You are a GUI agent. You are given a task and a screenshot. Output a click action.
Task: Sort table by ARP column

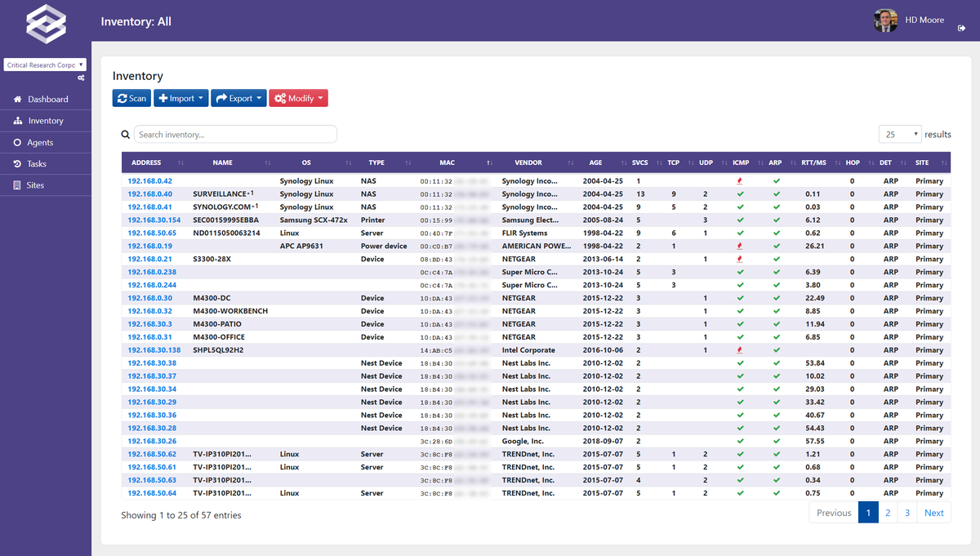[x=782, y=162]
